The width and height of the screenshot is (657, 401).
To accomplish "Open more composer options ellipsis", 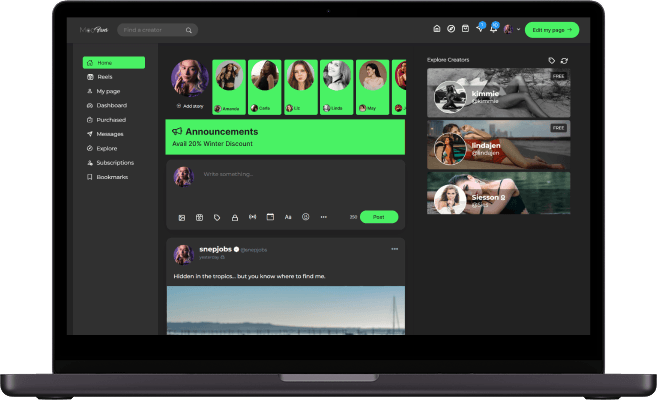I will pyautogui.click(x=323, y=217).
